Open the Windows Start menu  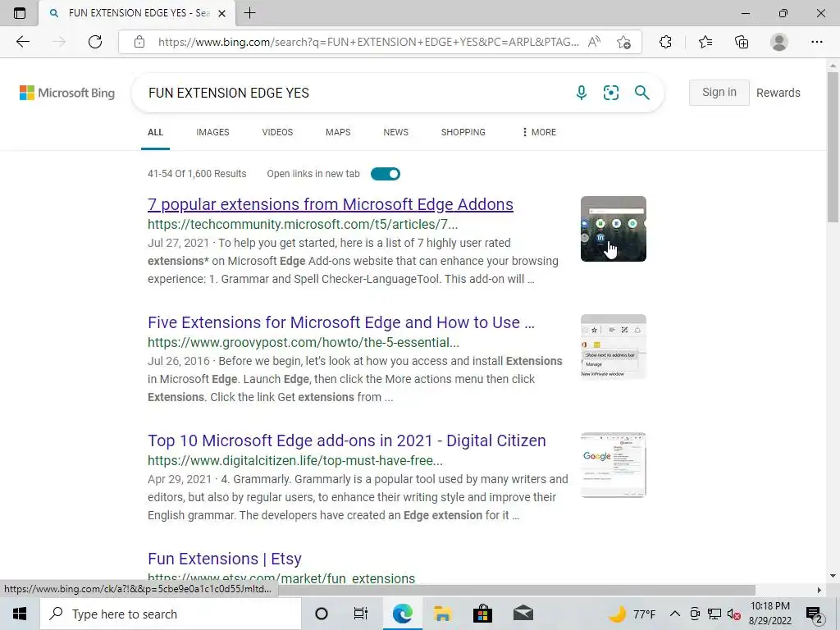click(20, 614)
